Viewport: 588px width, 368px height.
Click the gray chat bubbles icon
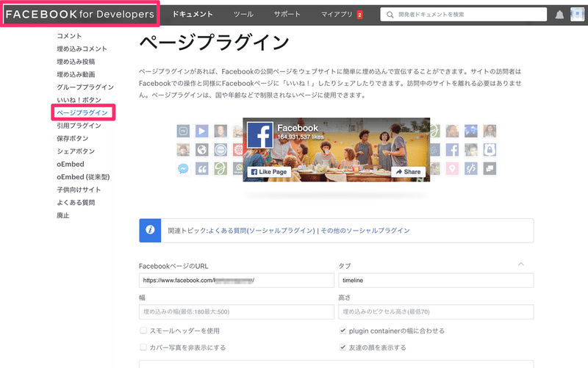(490, 169)
